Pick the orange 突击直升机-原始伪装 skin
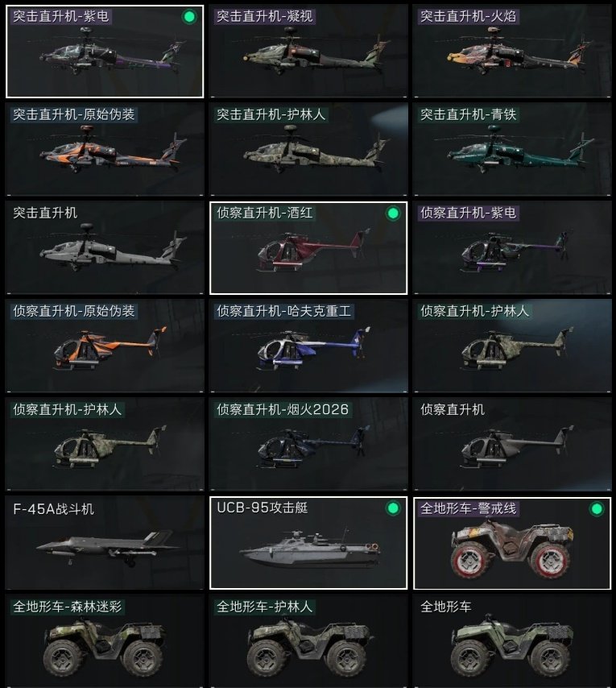Screen dimensions: 616x688 click(105, 150)
